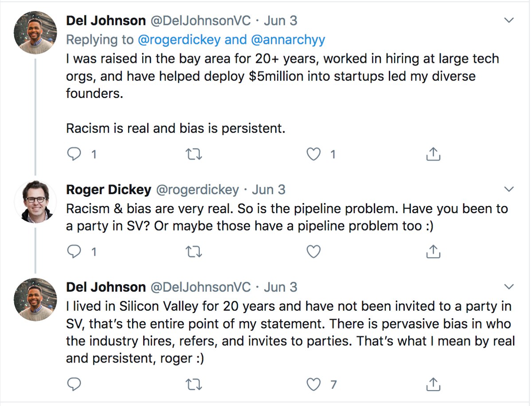Reply to Del Johnson's last tweet

[74, 384]
